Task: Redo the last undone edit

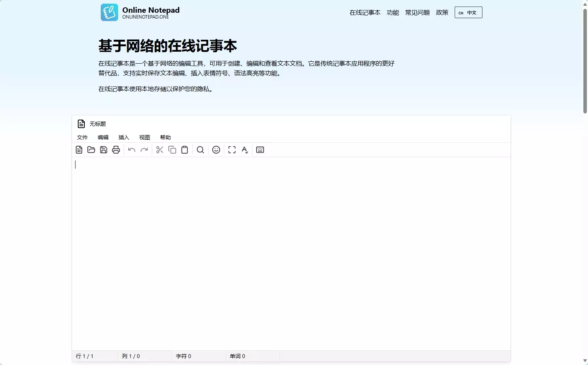Action: pos(144,150)
